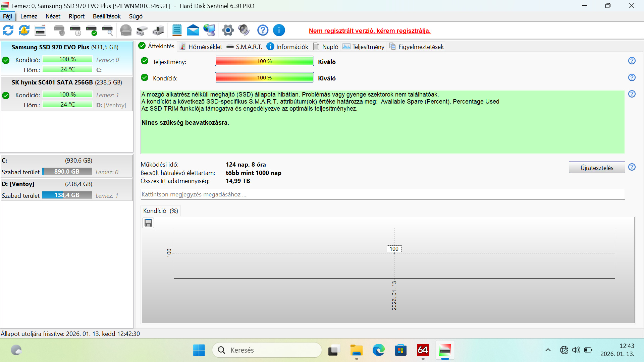This screenshot has height=362, width=644.
Task: Click the blue notepad report icon
Action: pos(177,31)
